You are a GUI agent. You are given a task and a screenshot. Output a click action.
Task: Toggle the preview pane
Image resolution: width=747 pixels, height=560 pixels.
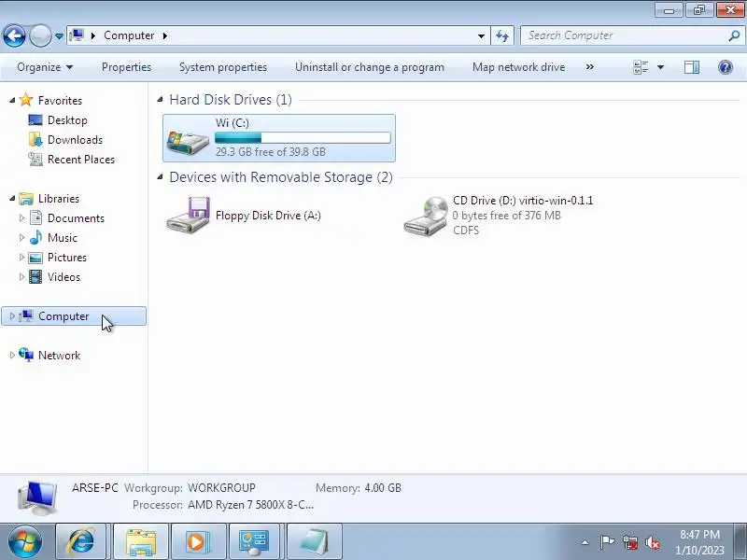tap(692, 67)
